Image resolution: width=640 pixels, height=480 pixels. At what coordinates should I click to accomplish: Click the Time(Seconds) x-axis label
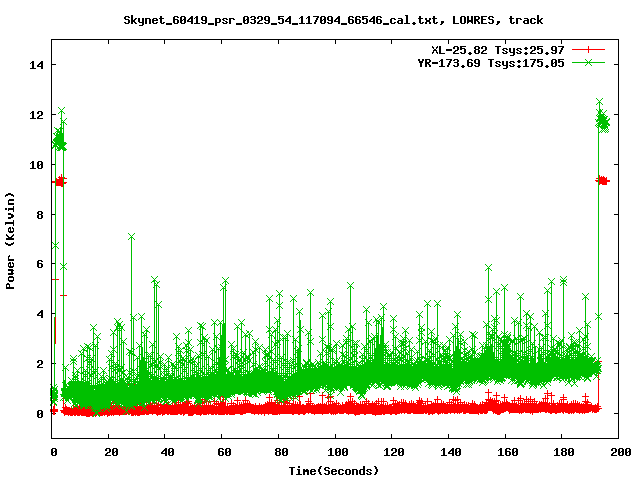tap(334, 471)
